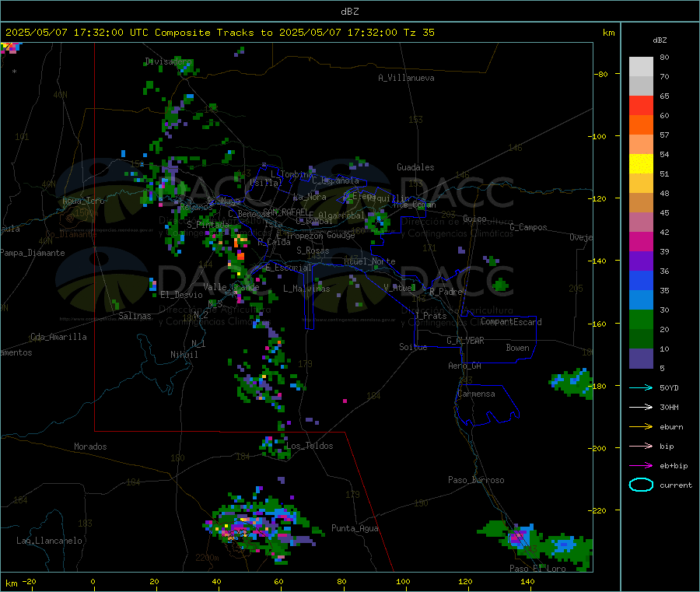Click the '60' tick on bottom axis

coord(279,581)
